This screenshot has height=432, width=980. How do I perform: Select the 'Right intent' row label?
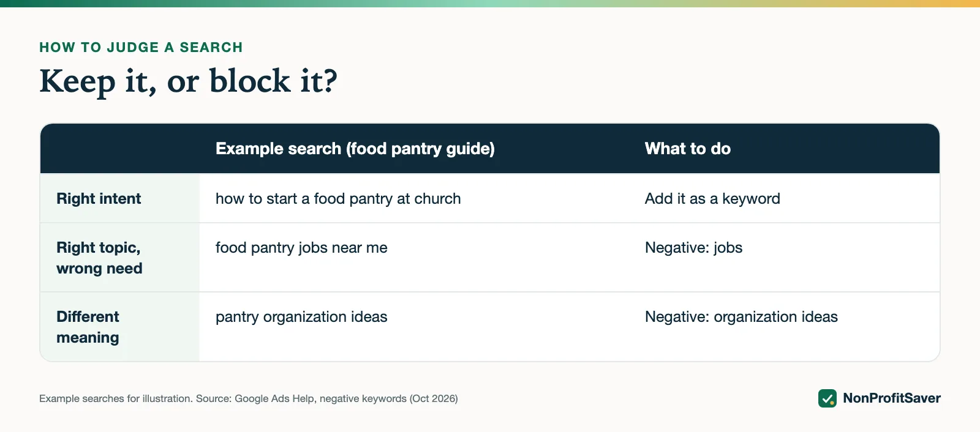tap(99, 198)
